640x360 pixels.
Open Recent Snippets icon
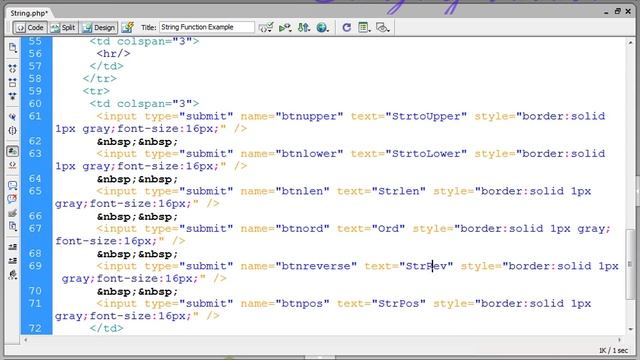click(x=13, y=227)
